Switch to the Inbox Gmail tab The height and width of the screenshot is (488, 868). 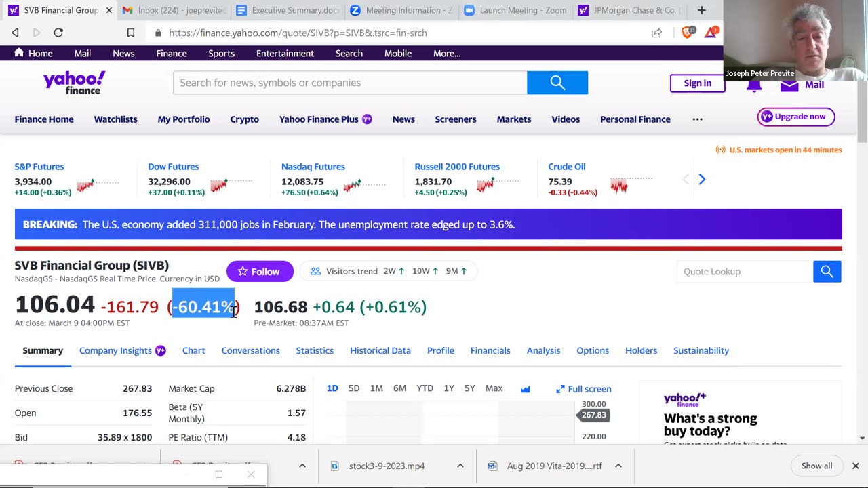coord(173,10)
